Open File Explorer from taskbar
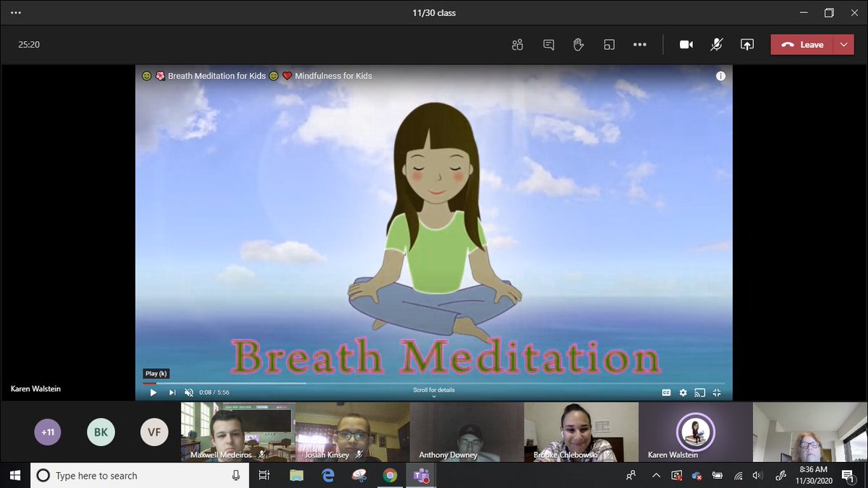 coord(296,475)
